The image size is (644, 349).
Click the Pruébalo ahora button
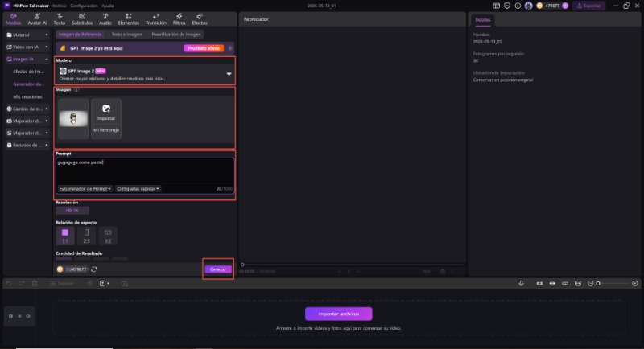point(204,48)
